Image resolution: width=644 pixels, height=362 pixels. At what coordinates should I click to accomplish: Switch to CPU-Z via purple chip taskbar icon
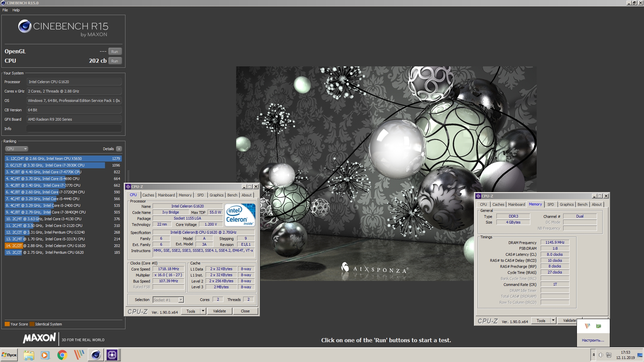coord(112,355)
